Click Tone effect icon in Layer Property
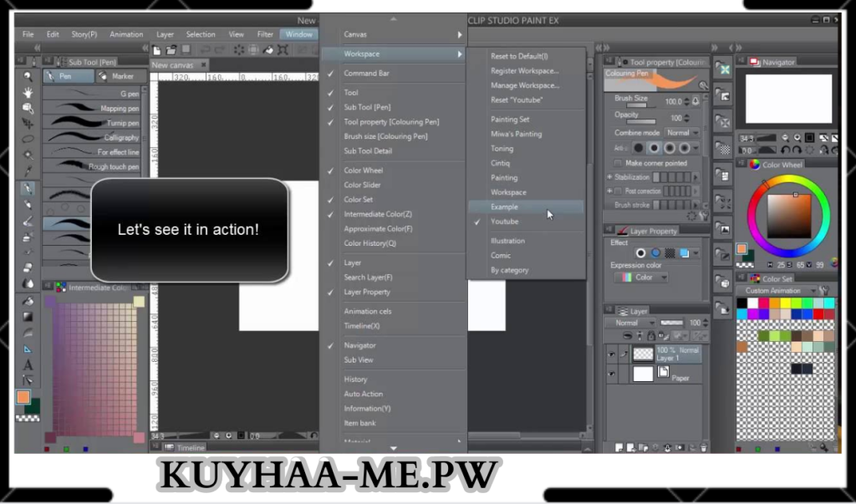Screen dimensions: 856x504 [x=670, y=253]
